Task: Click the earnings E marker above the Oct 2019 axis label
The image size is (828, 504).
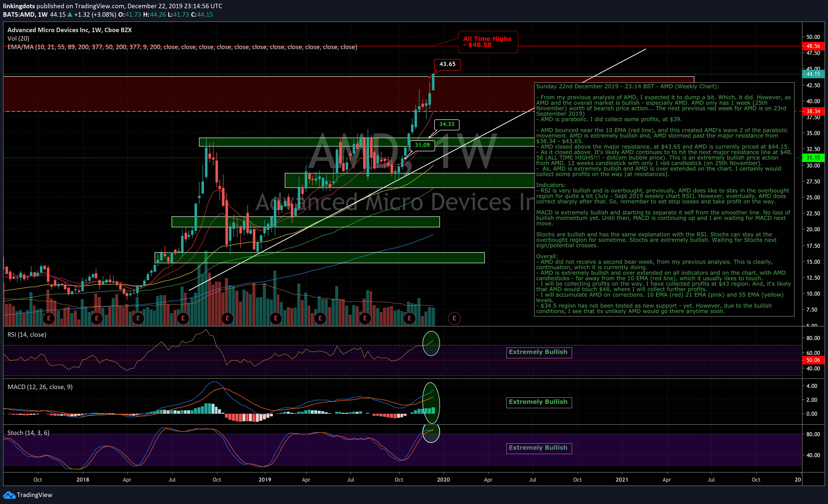Action: pyautogui.click(x=409, y=318)
